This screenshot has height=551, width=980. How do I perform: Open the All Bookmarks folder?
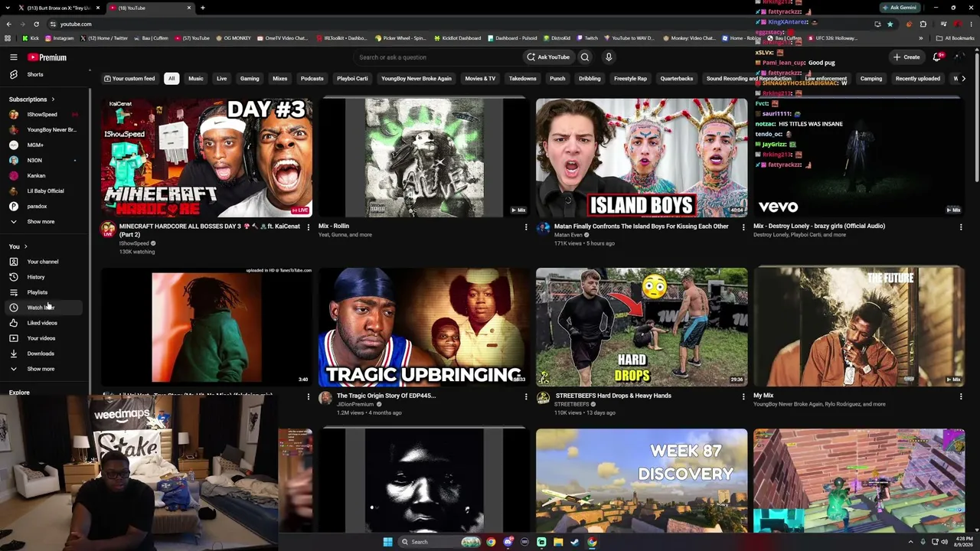point(955,38)
